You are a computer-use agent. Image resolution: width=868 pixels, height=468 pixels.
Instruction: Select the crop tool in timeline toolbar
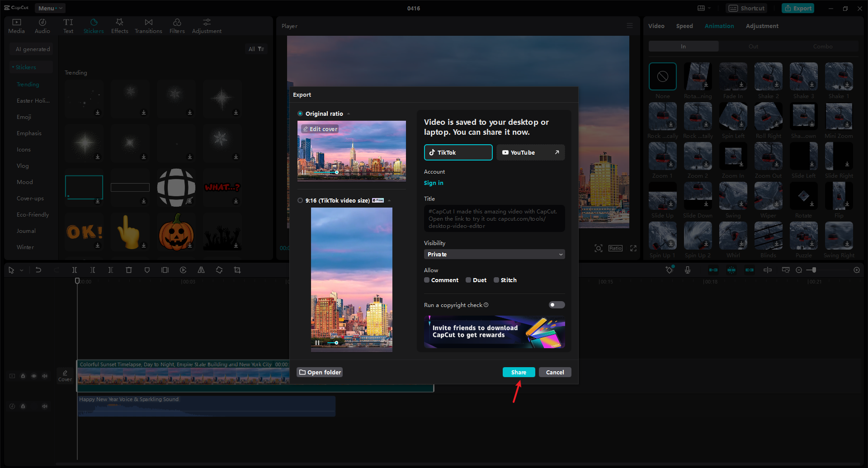point(237,270)
